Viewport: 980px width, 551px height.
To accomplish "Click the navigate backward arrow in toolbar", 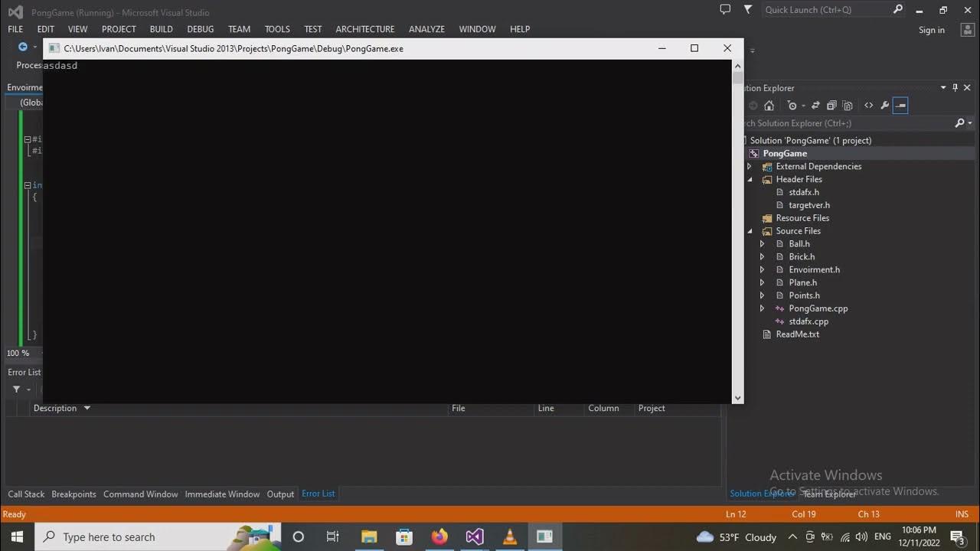I will [22, 47].
